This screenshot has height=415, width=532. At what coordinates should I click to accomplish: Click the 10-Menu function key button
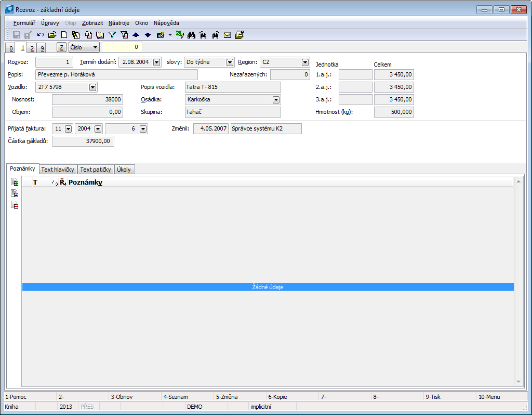pyautogui.click(x=502, y=397)
